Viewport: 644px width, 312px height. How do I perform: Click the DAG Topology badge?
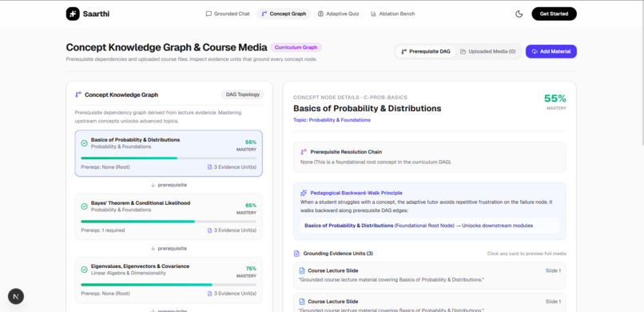click(243, 94)
